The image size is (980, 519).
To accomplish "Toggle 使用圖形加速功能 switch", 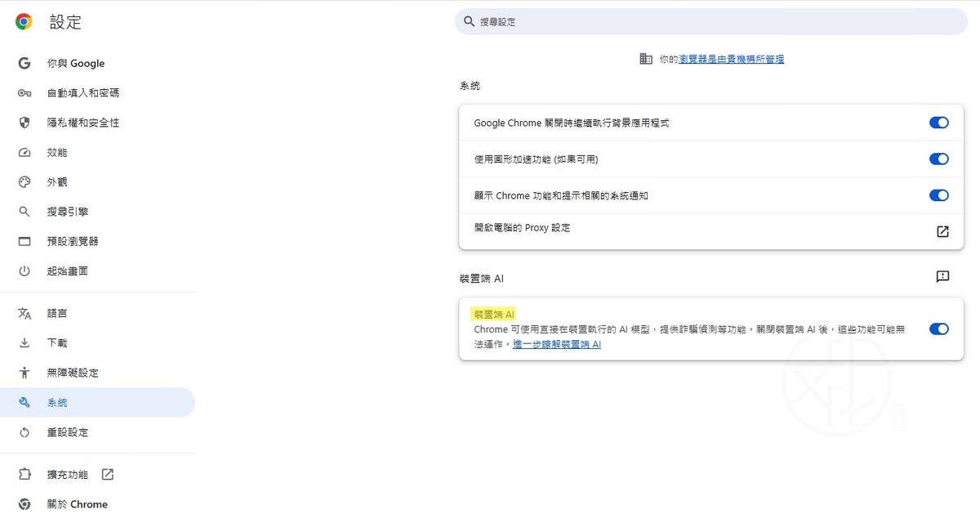I will [x=939, y=159].
